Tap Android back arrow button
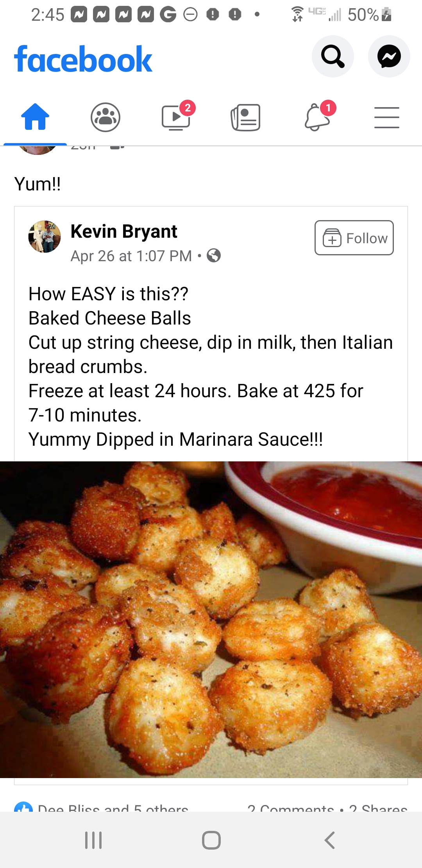 [x=329, y=840]
